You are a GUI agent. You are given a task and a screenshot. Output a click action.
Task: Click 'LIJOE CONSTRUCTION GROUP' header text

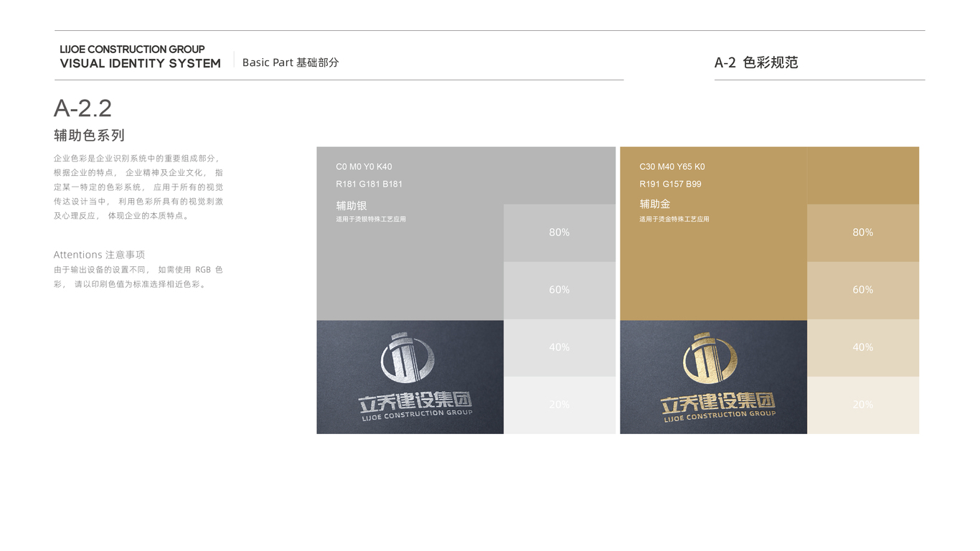point(132,50)
